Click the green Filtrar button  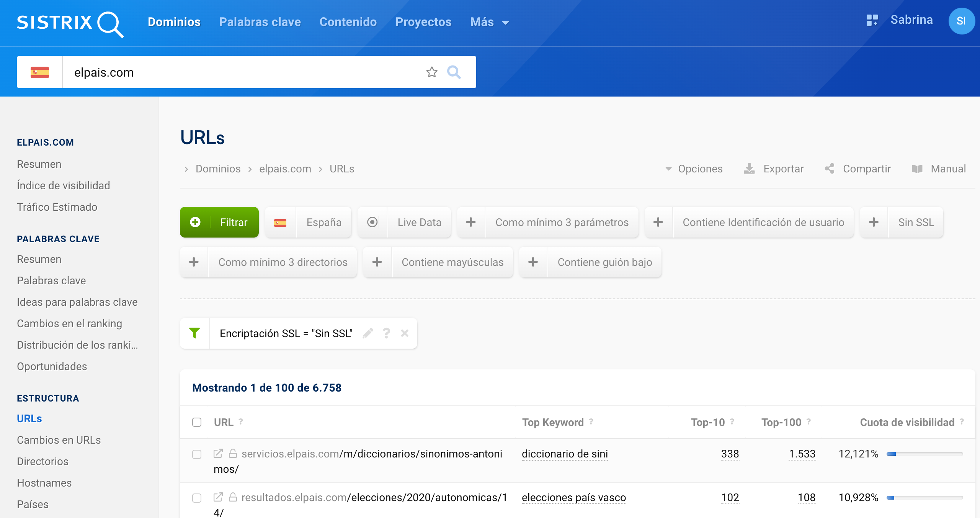pos(219,222)
